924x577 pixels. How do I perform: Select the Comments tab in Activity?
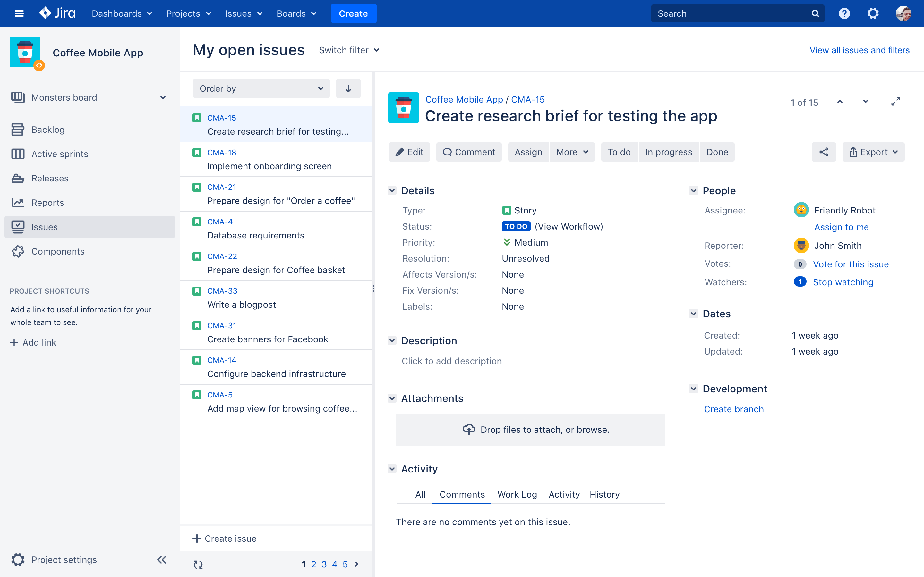coord(462,495)
